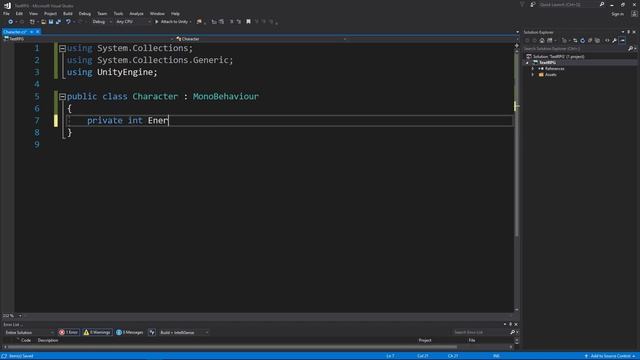Sort by the Code column header
Screen dimensions: 640x360
26,340
